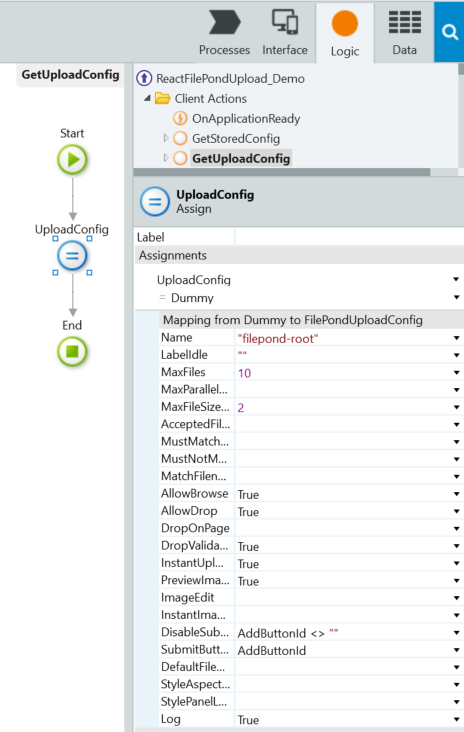Viewport: 464px width, 732px height.
Task: Expand the GetStoredConfig action
Action: tap(166, 138)
